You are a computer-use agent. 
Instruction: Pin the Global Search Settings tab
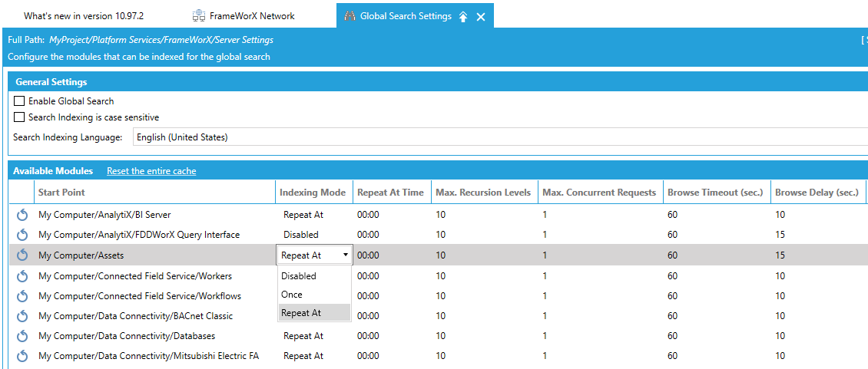click(463, 17)
